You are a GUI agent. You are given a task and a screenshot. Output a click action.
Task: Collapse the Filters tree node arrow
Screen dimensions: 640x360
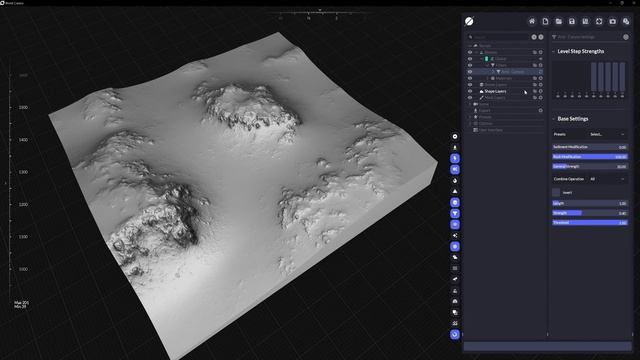point(487,65)
